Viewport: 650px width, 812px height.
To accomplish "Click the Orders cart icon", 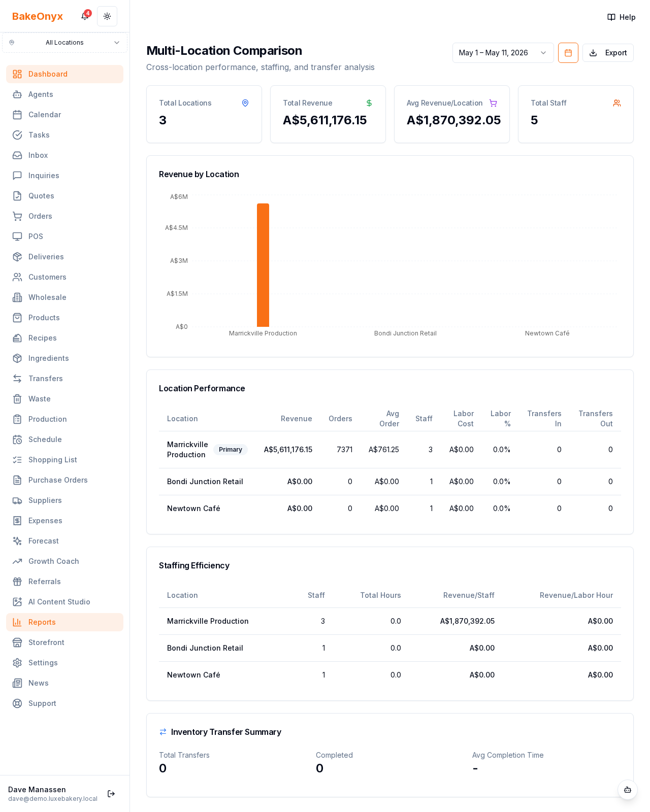I will tap(17, 216).
